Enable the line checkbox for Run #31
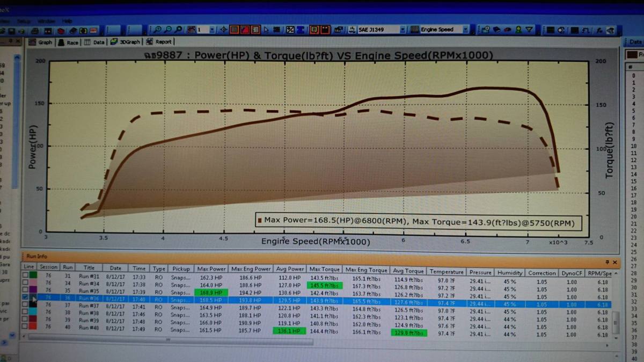Screen dimensions: 644x362 coord(25,275)
